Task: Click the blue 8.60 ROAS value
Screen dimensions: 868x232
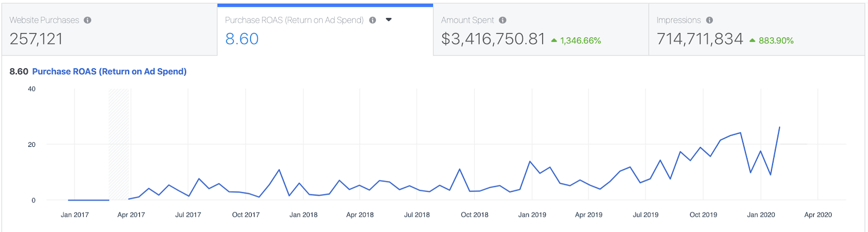Action: [242, 39]
